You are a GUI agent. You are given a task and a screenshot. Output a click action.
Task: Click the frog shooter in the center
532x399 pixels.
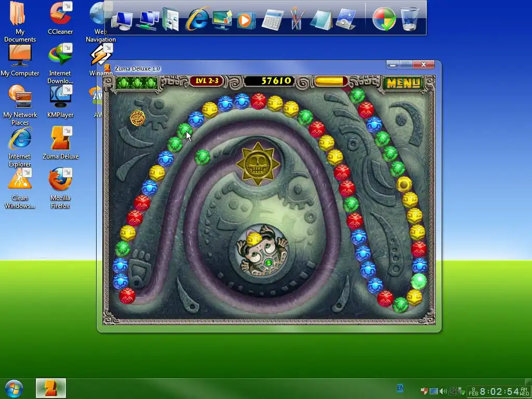coord(262,251)
